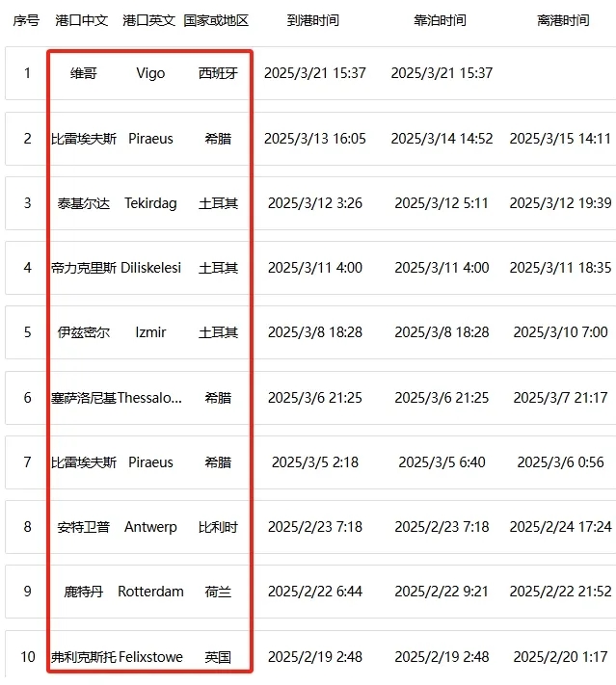Click the 离港时间 column header
The image size is (616, 685).
point(564,20)
